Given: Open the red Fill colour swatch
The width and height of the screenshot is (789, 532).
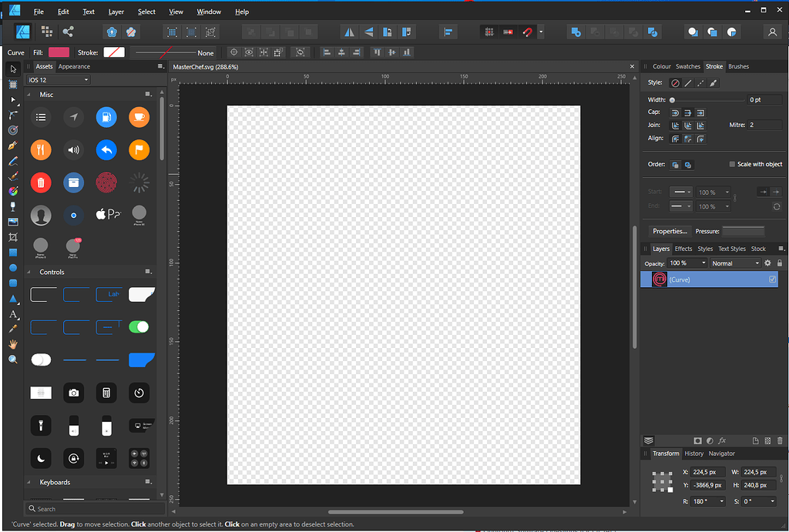Looking at the screenshot, I should (58, 52).
